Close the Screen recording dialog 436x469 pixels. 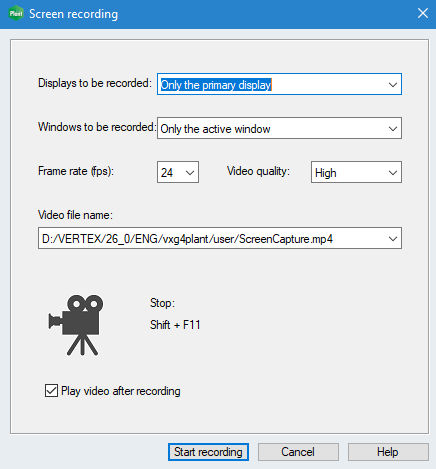point(423,13)
